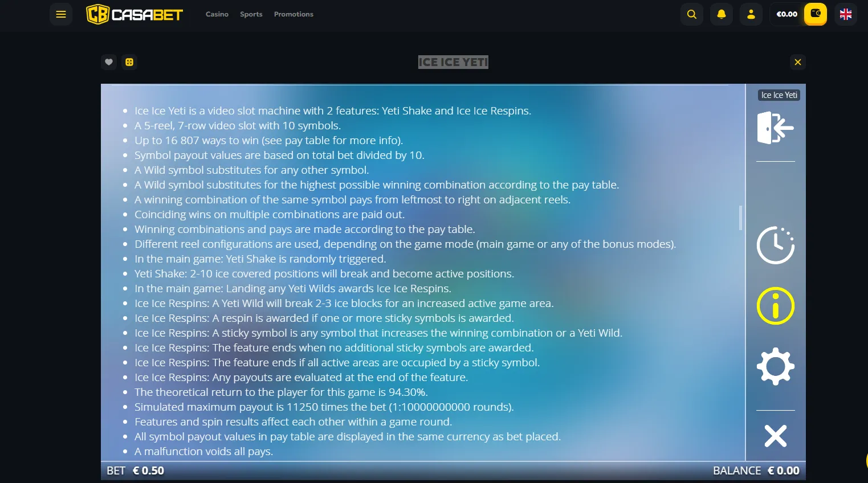This screenshot has width=868, height=483.
Task: Exit the game via door icon
Action: pyautogui.click(x=776, y=128)
